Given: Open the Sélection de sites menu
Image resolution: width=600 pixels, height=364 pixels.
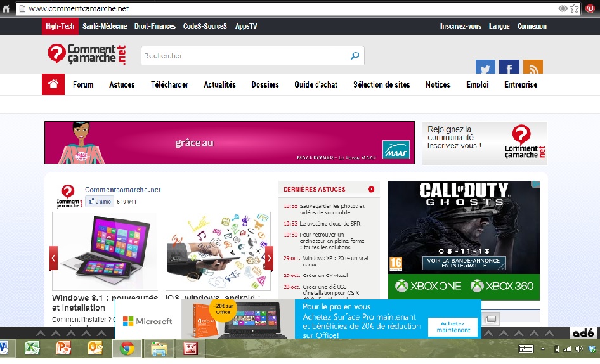Looking at the screenshot, I should pos(382,84).
